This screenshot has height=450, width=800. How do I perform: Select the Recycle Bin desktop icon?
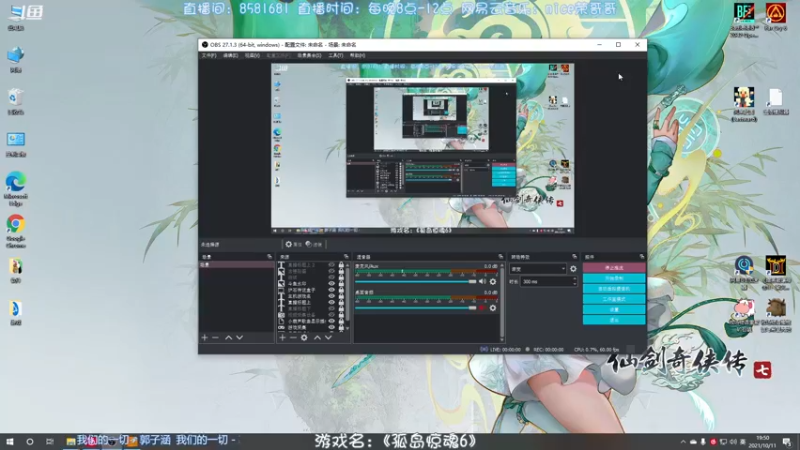click(16, 102)
